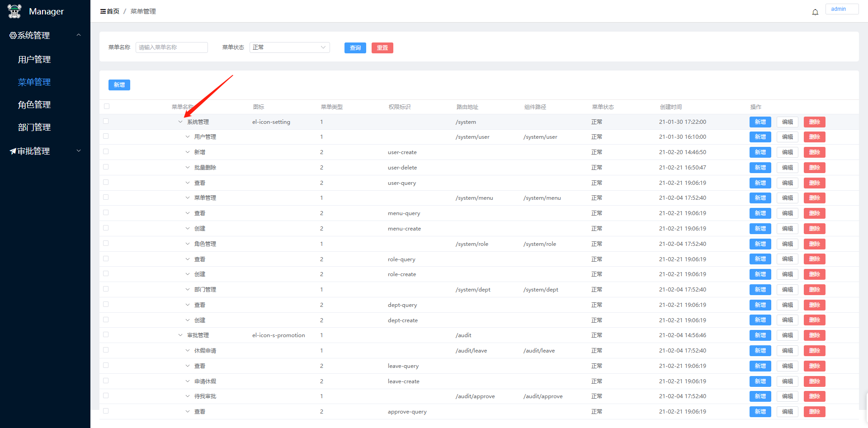Click 编辑 in the /audit/leave row
868x428 pixels.
(788, 351)
